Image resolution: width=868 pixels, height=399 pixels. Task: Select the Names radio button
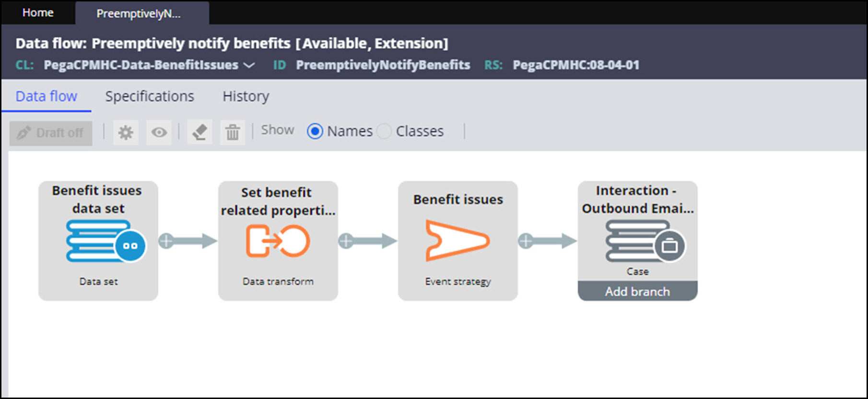pos(315,131)
